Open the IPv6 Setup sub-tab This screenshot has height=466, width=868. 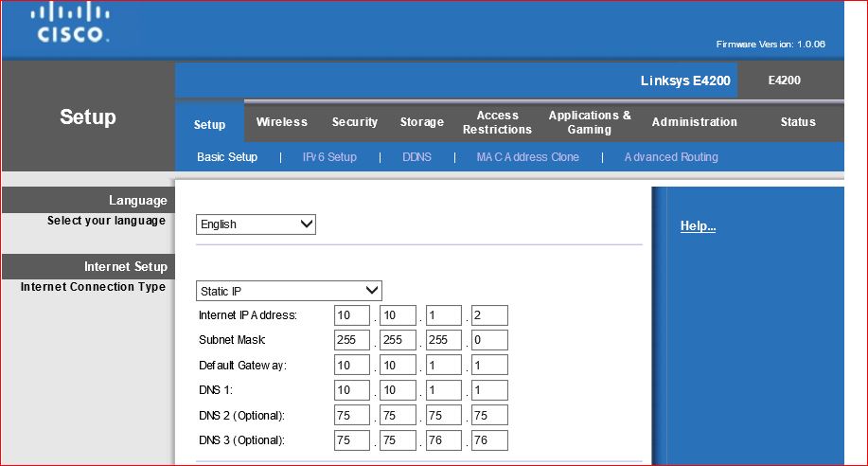tap(329, 157)
